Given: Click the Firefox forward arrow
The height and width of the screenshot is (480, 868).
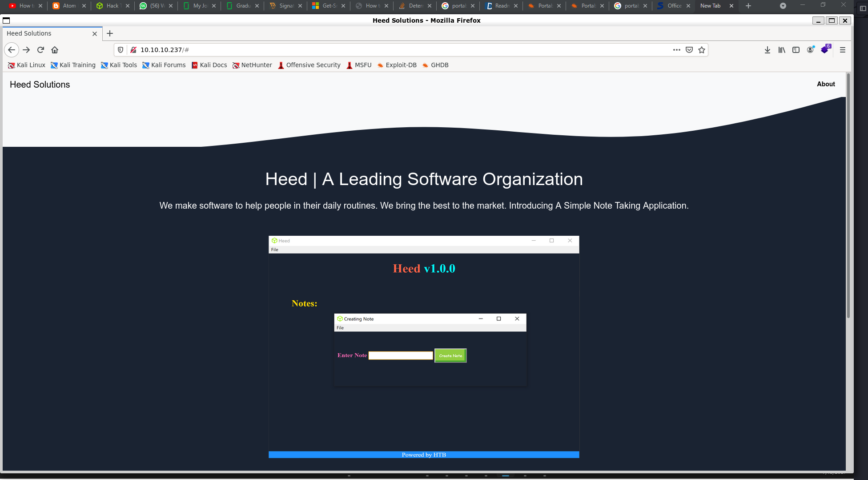Looking at the screenshot, I should point(26,50).
